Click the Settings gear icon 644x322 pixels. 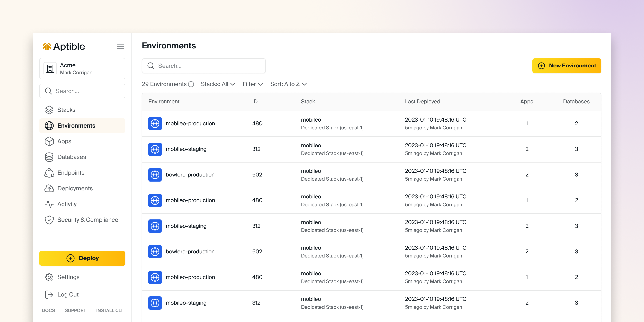(49, 277)
